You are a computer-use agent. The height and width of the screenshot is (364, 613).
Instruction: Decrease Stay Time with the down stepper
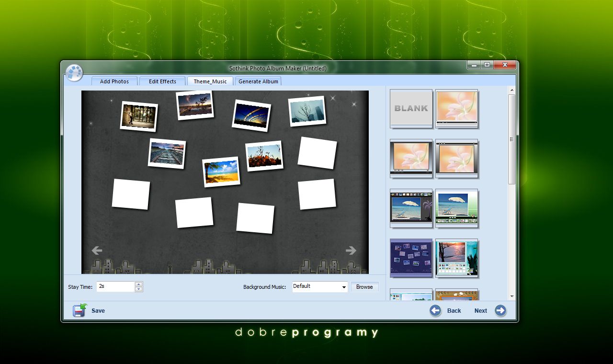(139, 289)
